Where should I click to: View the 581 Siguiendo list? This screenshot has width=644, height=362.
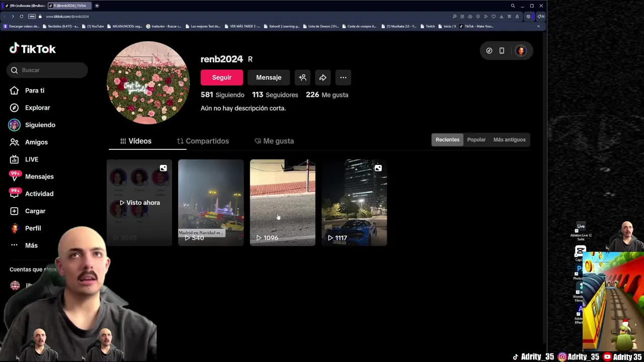pos(222,95)
